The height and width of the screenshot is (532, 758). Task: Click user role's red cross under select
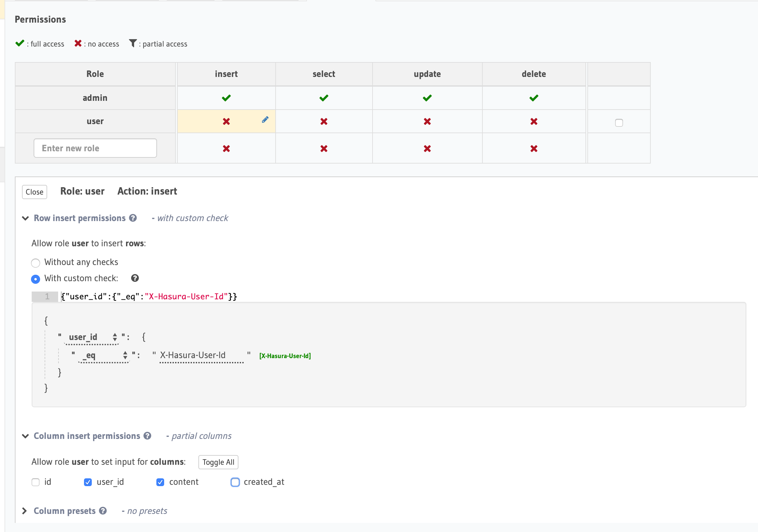point(323,122)
